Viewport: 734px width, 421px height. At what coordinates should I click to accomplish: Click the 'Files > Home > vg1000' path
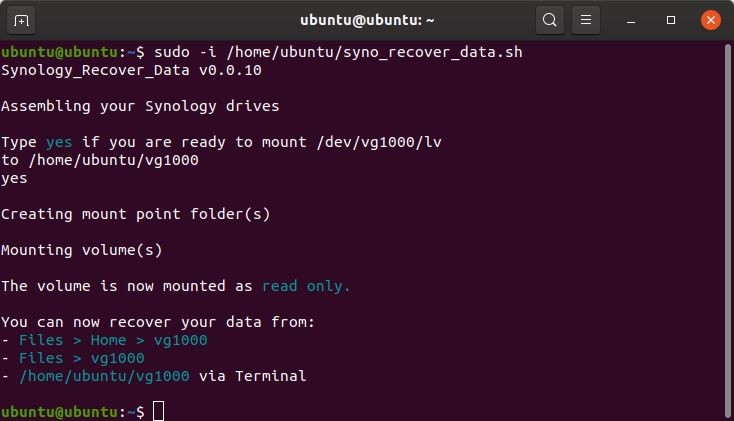(x=113, y=340)
